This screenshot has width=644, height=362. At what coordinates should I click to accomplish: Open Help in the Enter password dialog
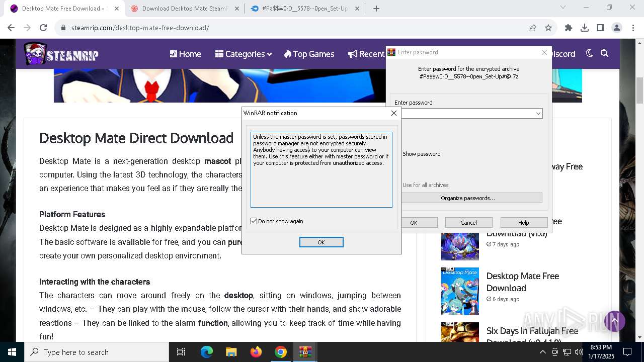(524, 223)
